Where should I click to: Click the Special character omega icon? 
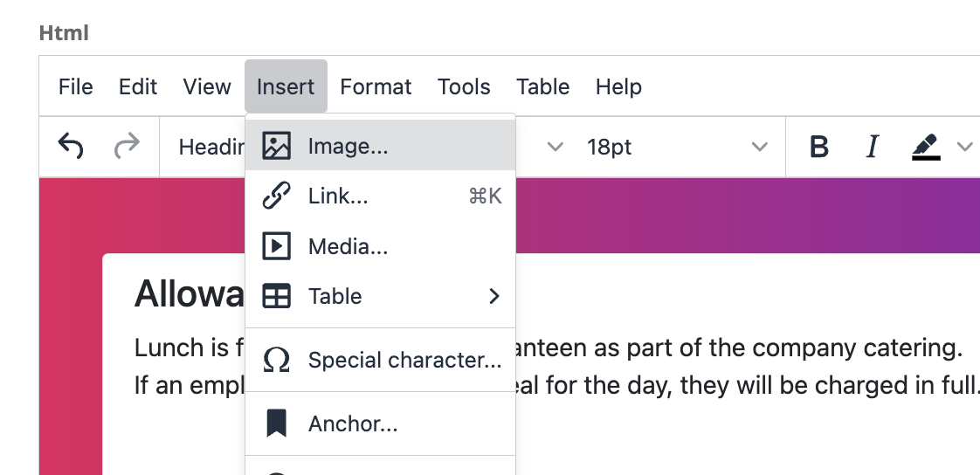[x=276, y=360]
